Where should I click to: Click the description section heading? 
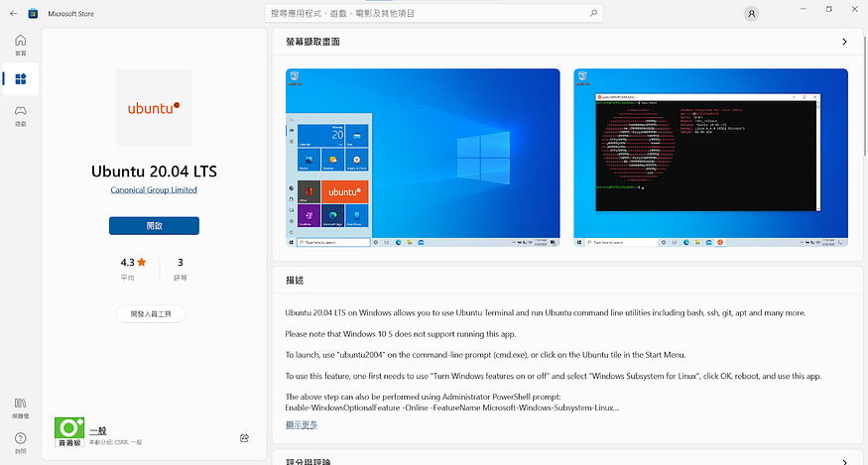pos(295,281)
